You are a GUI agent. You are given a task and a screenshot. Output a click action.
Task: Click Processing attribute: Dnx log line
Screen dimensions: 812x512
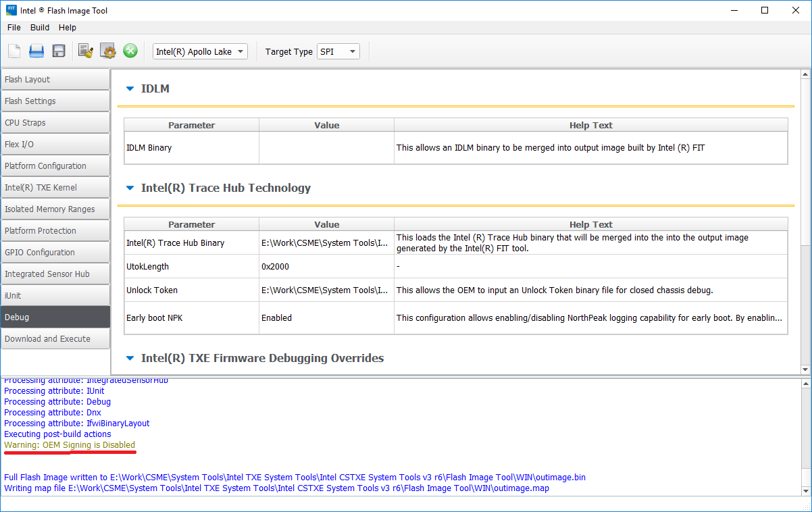(x=52, y=413)
